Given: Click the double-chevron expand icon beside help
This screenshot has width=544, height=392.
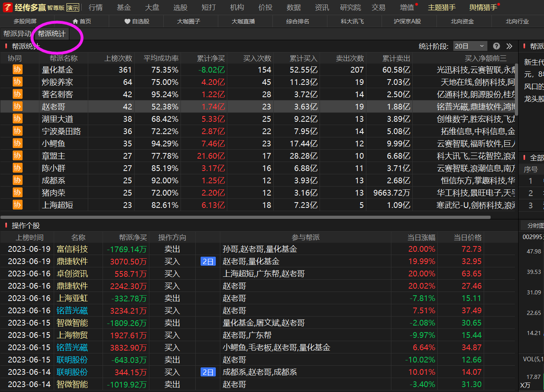Looking at the screenshot, I should [x=509, y=46].
